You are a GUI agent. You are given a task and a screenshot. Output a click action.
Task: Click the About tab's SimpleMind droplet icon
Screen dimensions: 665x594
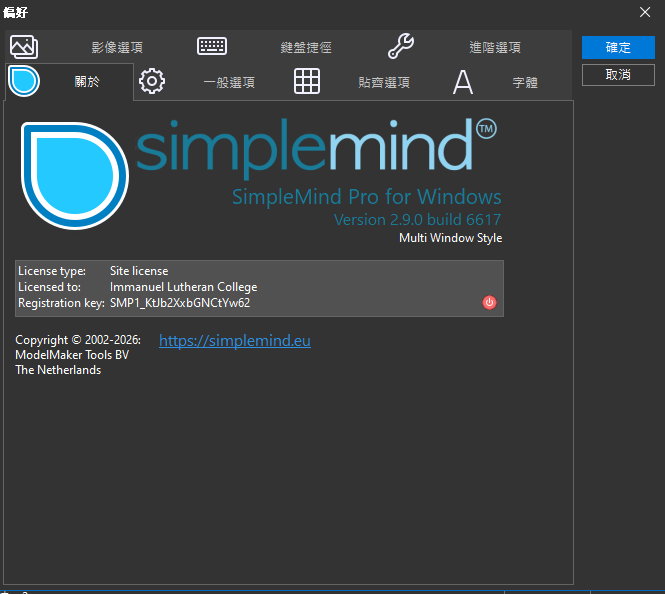tap(24, 82)
